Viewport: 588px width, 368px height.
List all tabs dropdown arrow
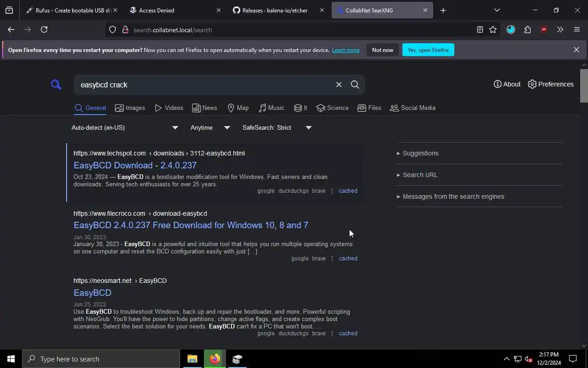click(x=497, y=10)
